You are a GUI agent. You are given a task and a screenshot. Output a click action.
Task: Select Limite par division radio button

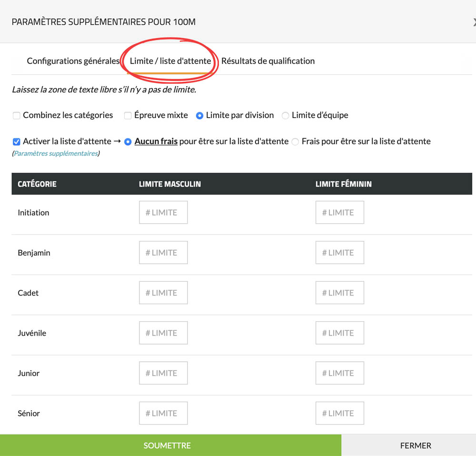tap(199, 115)
